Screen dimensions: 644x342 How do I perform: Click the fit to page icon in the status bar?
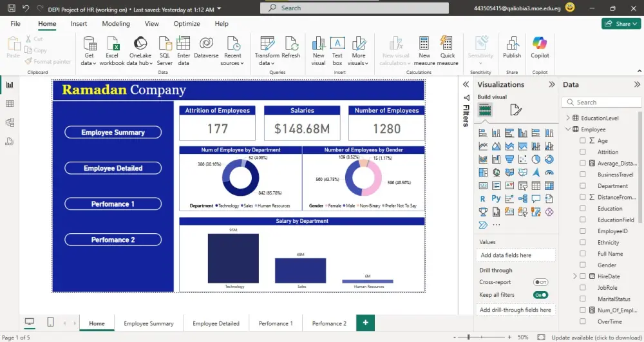point(541,337)
